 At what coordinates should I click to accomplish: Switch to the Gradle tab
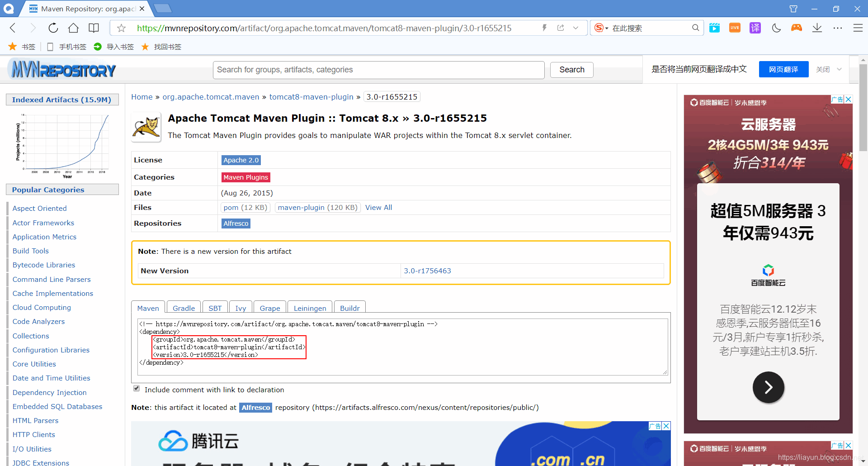184,308
